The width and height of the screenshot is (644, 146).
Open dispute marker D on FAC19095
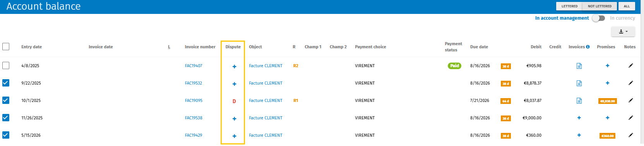pos(234,101)
